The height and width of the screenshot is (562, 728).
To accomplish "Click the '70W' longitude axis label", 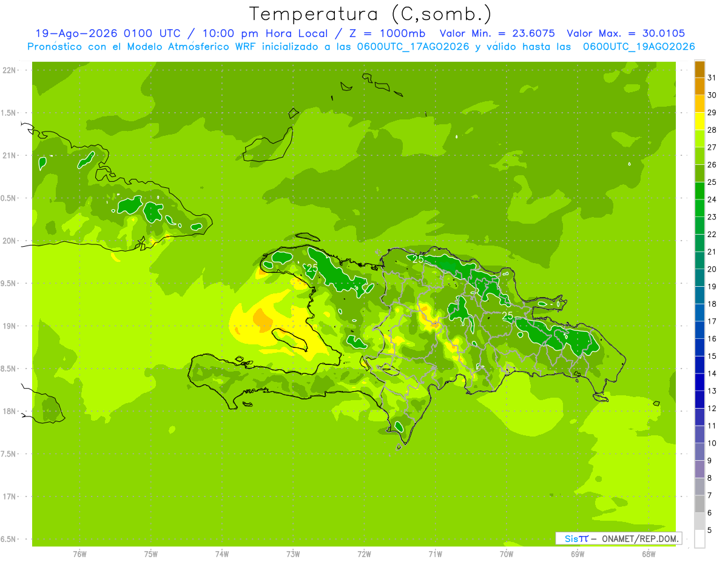I will (x=507, y=554).
